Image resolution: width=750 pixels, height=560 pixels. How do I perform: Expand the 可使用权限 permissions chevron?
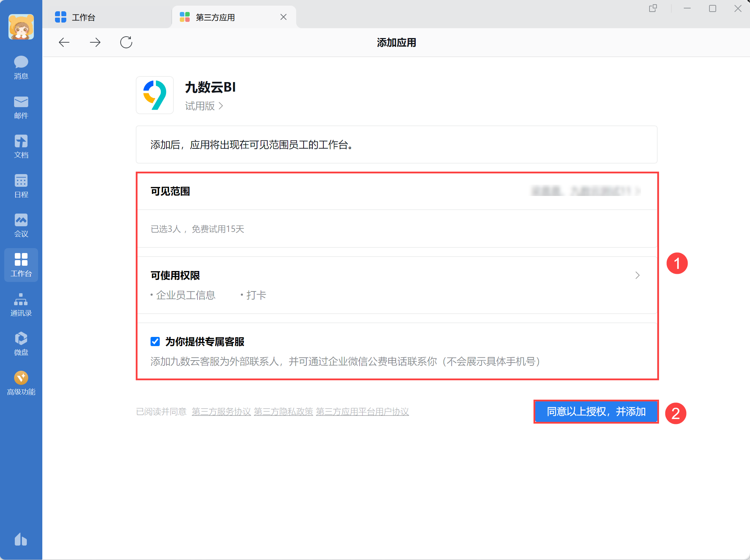pyautogui.click(x=637, y=275)
